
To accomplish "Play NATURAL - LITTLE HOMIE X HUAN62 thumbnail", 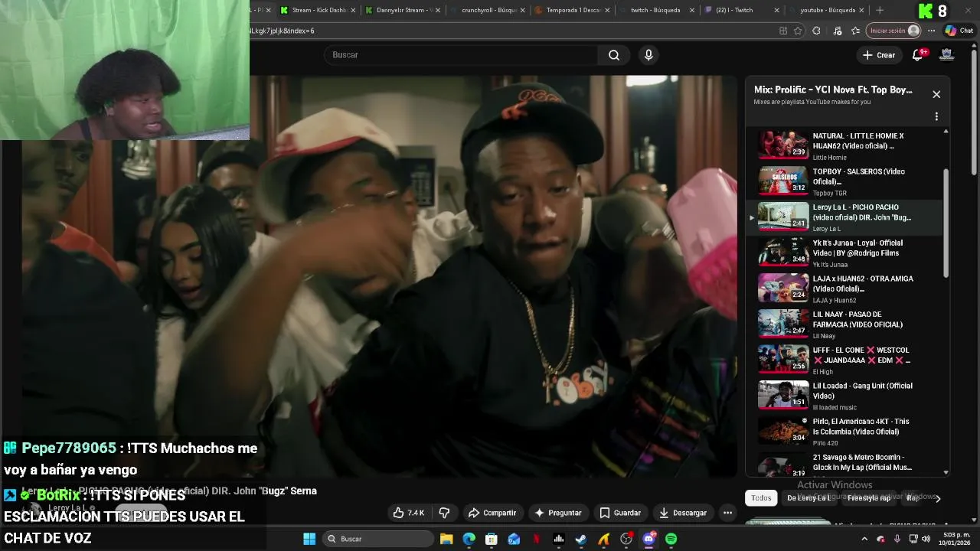I will [x=782, y=145].
